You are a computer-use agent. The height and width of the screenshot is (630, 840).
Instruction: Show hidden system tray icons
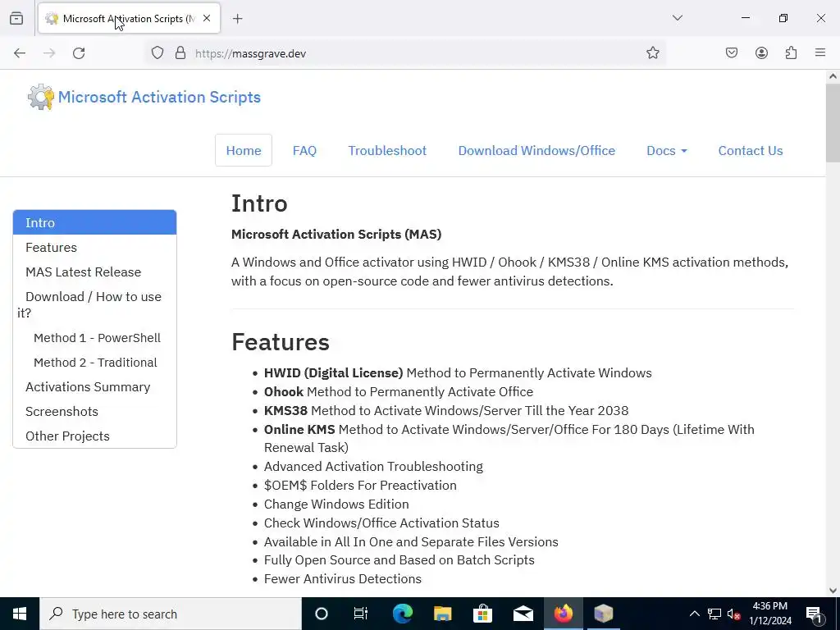point(694,614)
